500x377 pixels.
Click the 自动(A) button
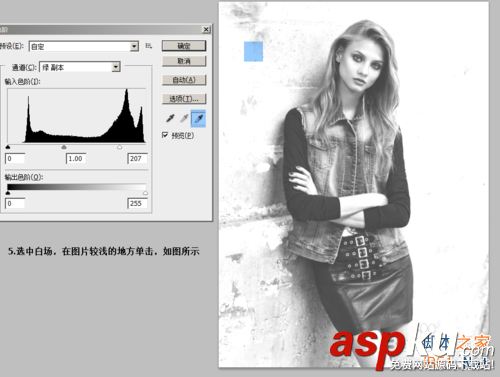tap(184, 80)
